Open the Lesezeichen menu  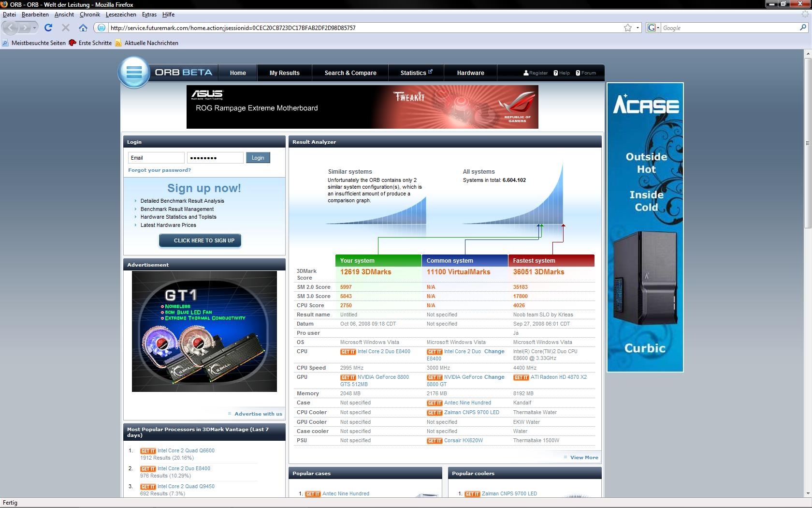121,15
